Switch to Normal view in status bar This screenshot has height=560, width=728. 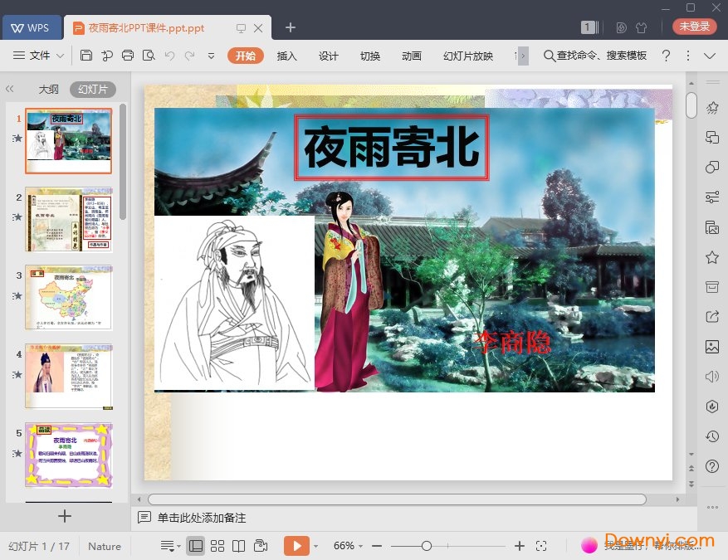[196, 546]
